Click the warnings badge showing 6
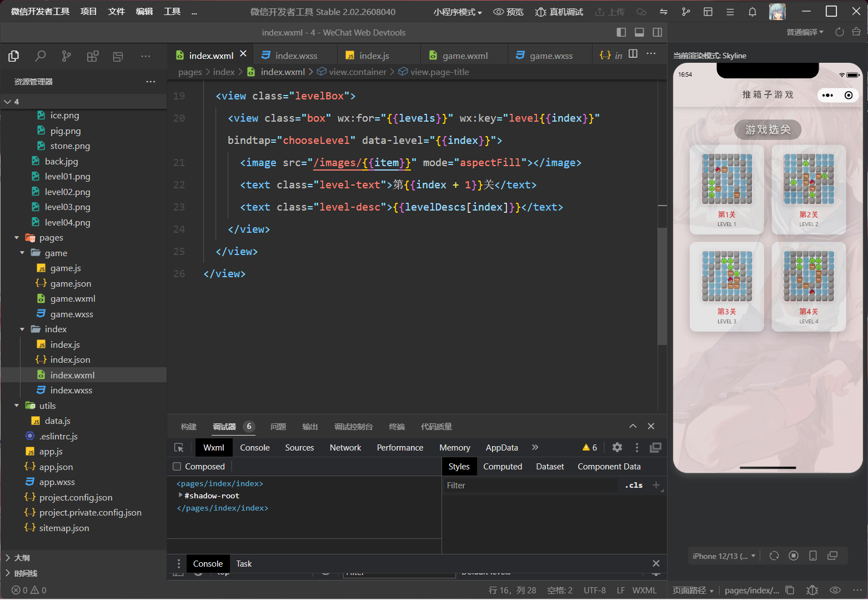868x600 pixels. coord(590,447)
